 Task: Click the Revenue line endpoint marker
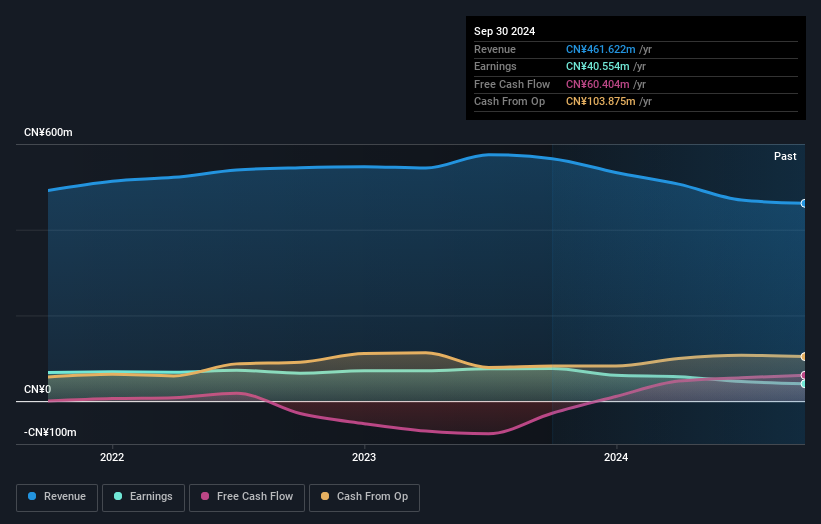point(804,203)
